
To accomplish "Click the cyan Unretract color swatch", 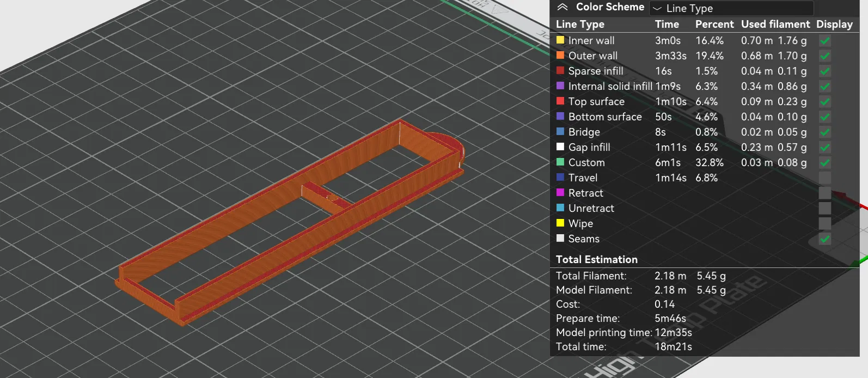I will coord(560,208).
